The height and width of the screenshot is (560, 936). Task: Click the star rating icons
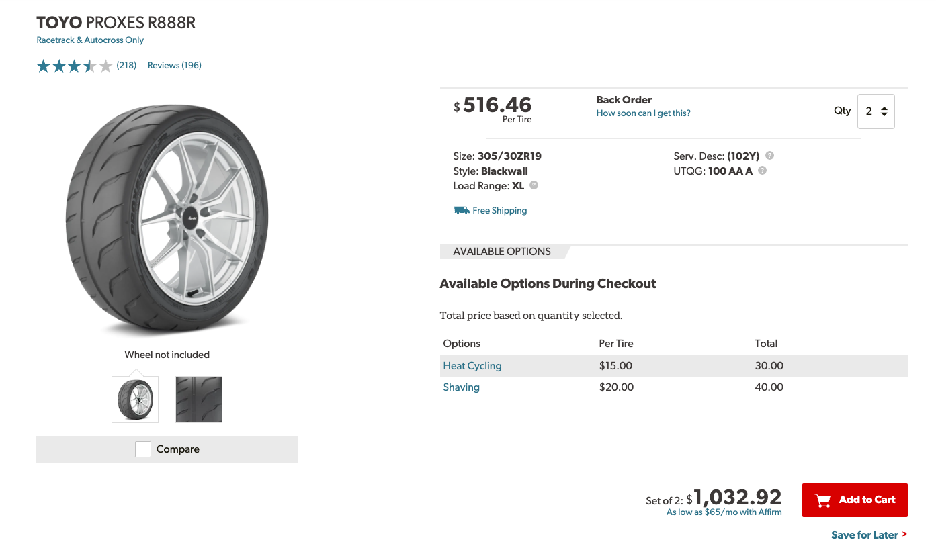[x=75, y=66]
